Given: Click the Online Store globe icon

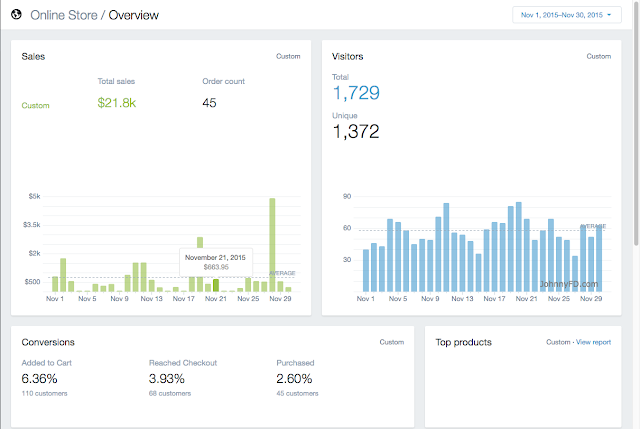Looking at the screenshot, I should 16,15.
